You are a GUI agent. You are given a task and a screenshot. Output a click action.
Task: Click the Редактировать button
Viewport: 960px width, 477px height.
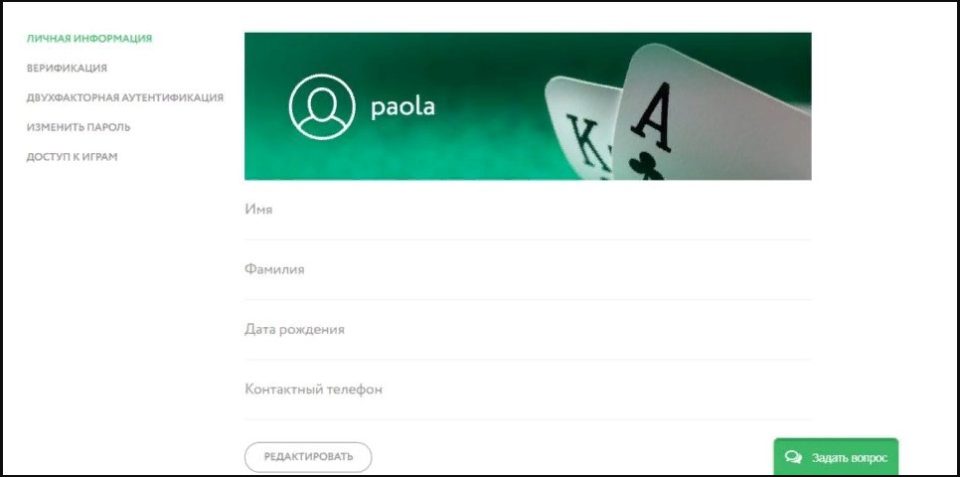point(308,457)
